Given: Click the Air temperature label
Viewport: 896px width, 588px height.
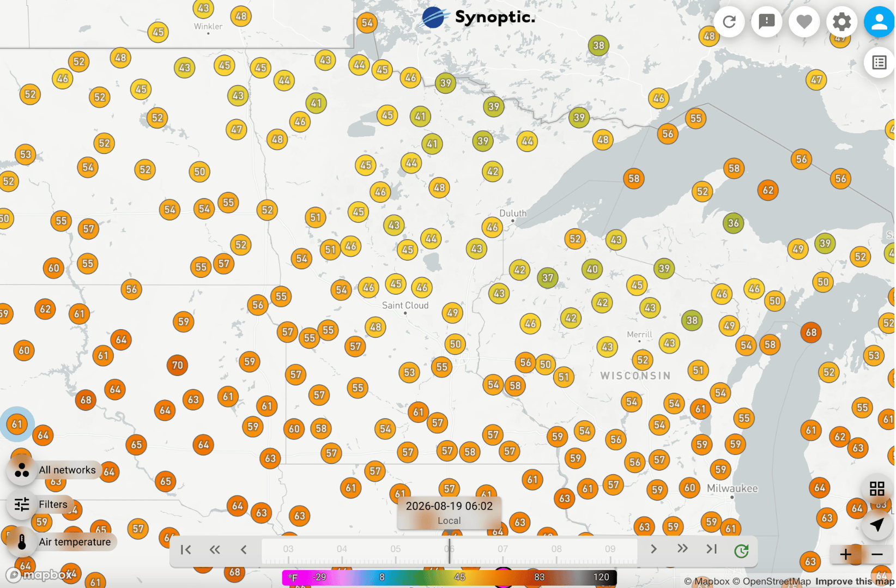Looking at the screenshot, I should point(75,542).
